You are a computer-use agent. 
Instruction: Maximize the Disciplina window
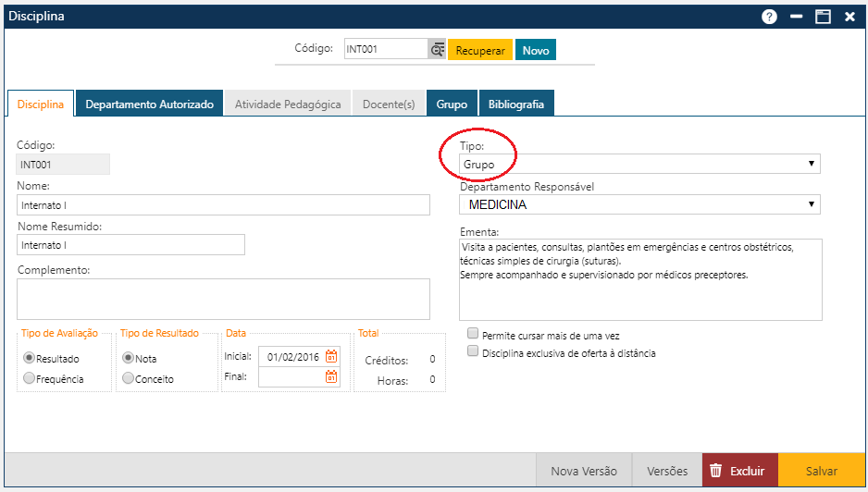pos(823,17)
